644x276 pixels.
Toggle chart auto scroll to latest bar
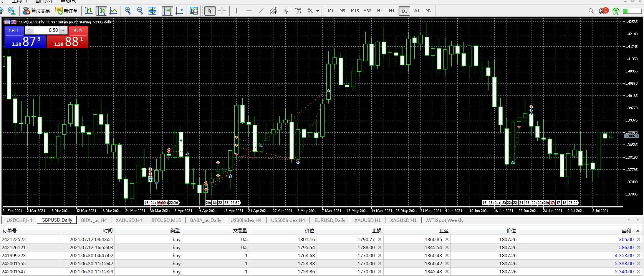167,11
